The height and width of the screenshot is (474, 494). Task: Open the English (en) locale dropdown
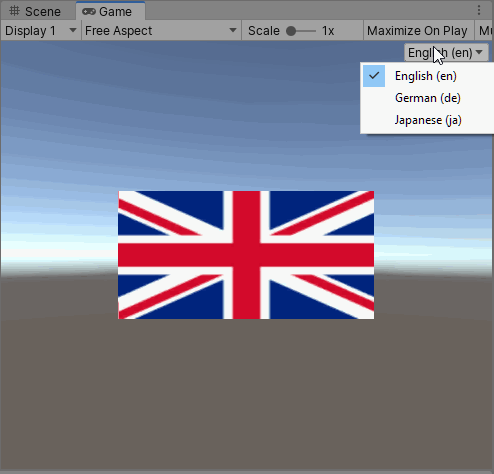(x=446, y=53)
